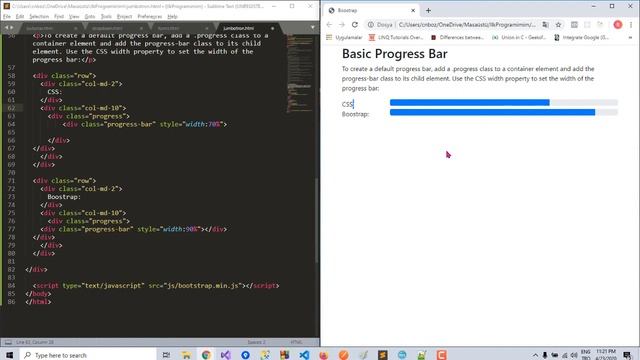Close the Bootstrap browser tab
Screen dimensions: 640x360
click(x=413, y=11)
